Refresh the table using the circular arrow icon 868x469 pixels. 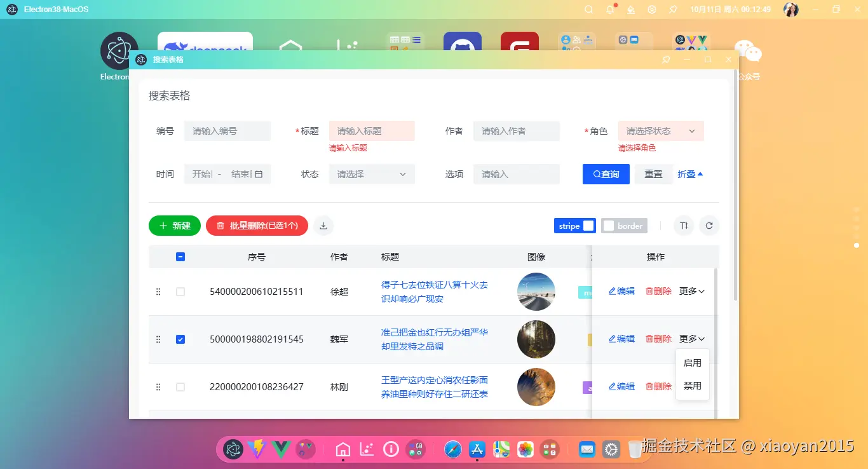click(709, 226)
